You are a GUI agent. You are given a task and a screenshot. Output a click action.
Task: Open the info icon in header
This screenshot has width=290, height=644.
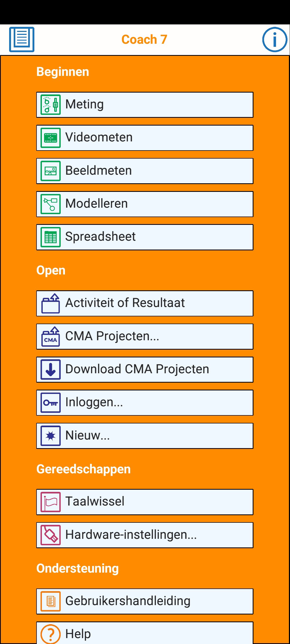(x=274, y=39)
